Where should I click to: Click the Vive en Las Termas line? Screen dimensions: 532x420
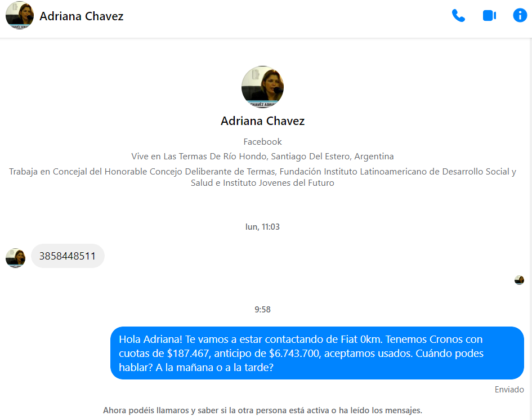point(262,157)
